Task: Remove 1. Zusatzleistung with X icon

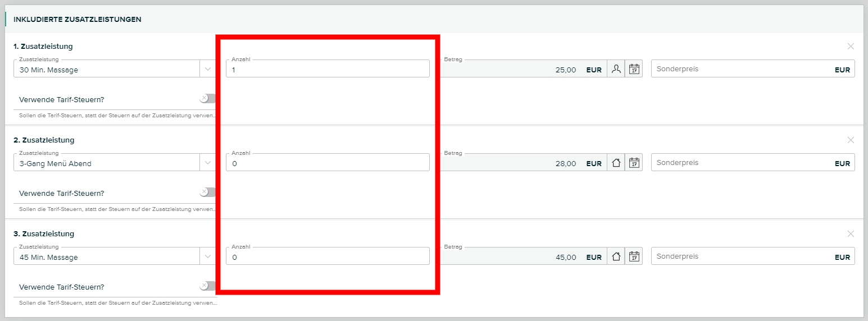Action: (x=851, y=47)
